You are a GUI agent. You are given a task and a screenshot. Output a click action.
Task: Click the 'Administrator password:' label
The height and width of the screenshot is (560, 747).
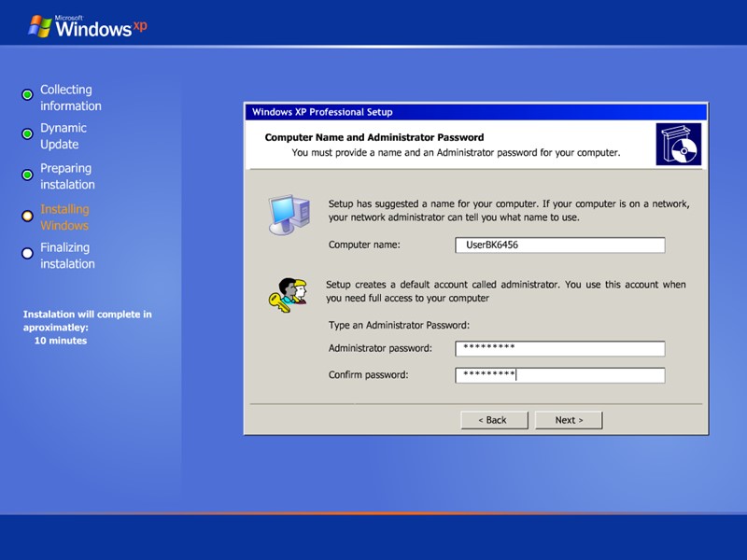pyautogui.click(x=380, y=348)
